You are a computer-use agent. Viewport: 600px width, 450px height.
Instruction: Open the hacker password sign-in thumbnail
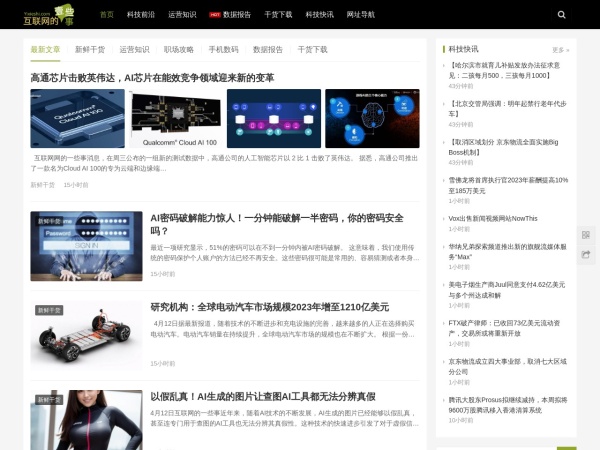click(86, 246)
